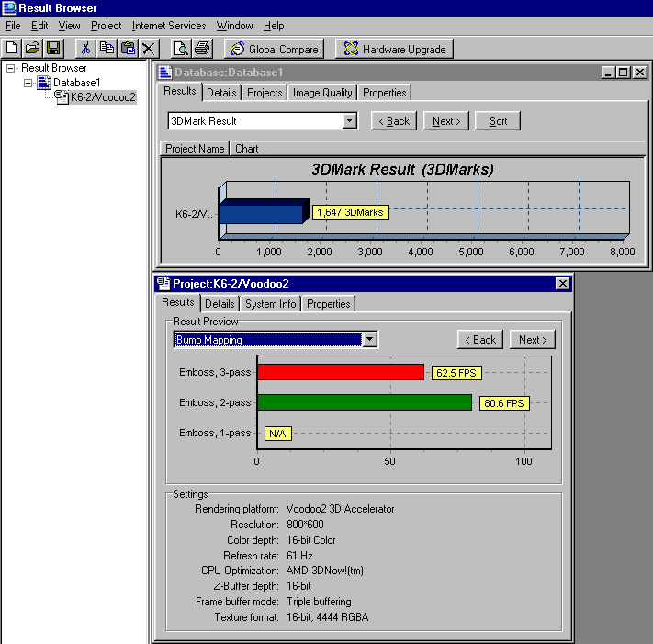Open the Internet Services menu
This screenshot has height=644, width=653.
pos(169,26)
